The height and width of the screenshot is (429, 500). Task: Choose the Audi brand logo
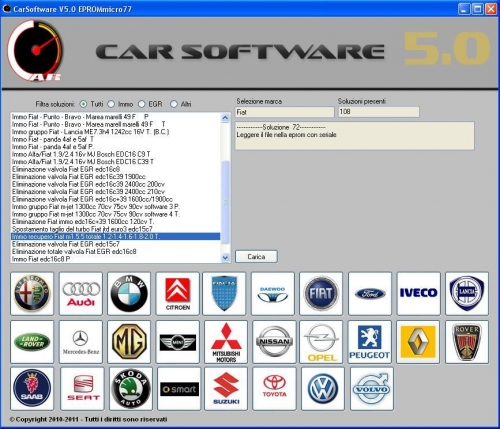(x=81, y=293)
